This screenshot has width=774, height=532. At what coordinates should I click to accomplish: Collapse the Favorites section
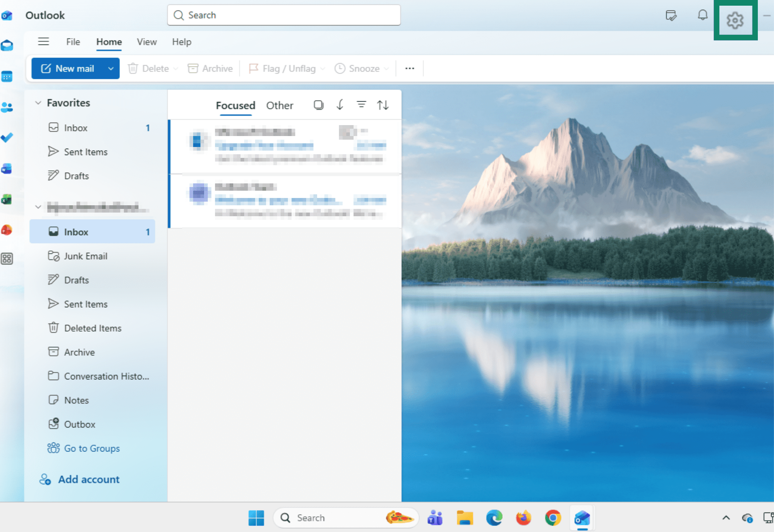38,103
